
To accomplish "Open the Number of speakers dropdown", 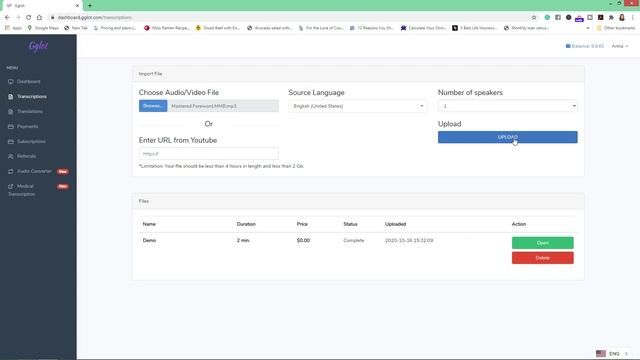I will 508,106.
